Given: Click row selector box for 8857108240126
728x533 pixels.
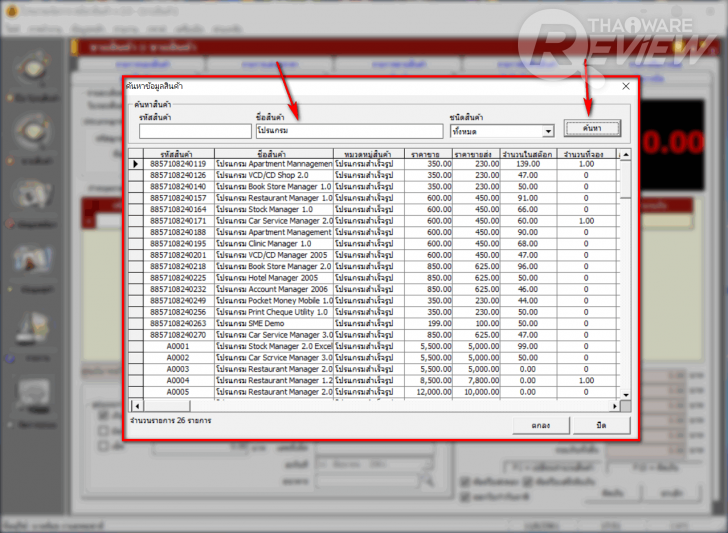Looking at the screenshot, I should pyautogui.click(x=136, y=176).
